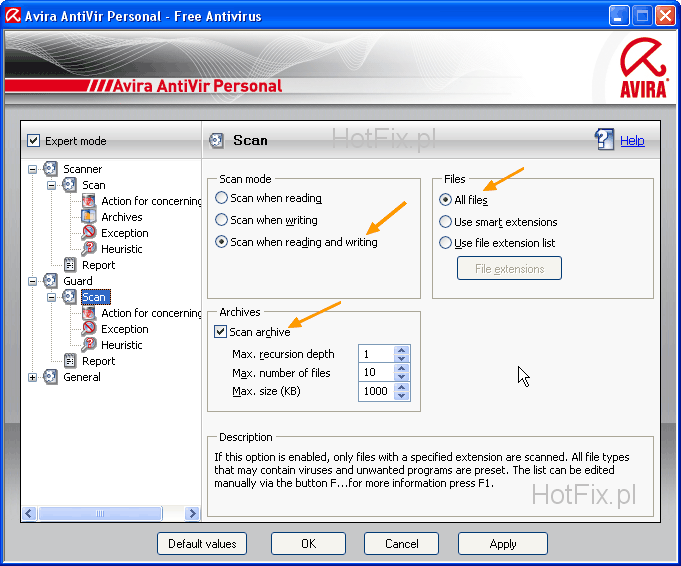681x566 pixels.
Task: Click the Scanner Heuristic magnifier icon
Action: point(89,249)
